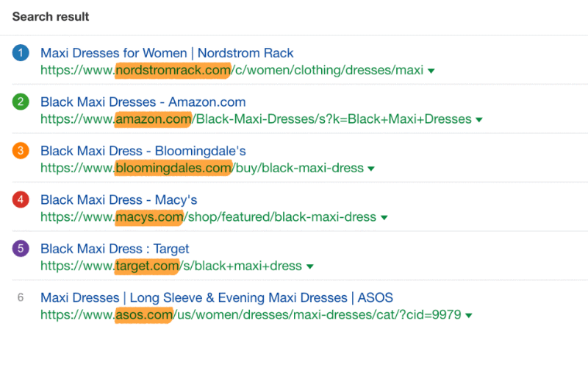Click the plain position number 6
The width and height of the screenshot is (588, 368).
pyautogui.click(x=21, y=297)
